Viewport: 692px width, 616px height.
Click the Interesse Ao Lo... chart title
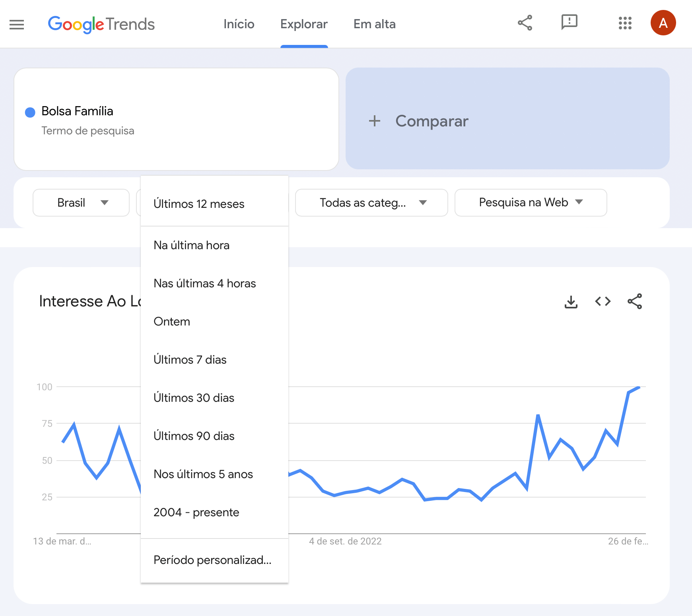coord(90,301)
